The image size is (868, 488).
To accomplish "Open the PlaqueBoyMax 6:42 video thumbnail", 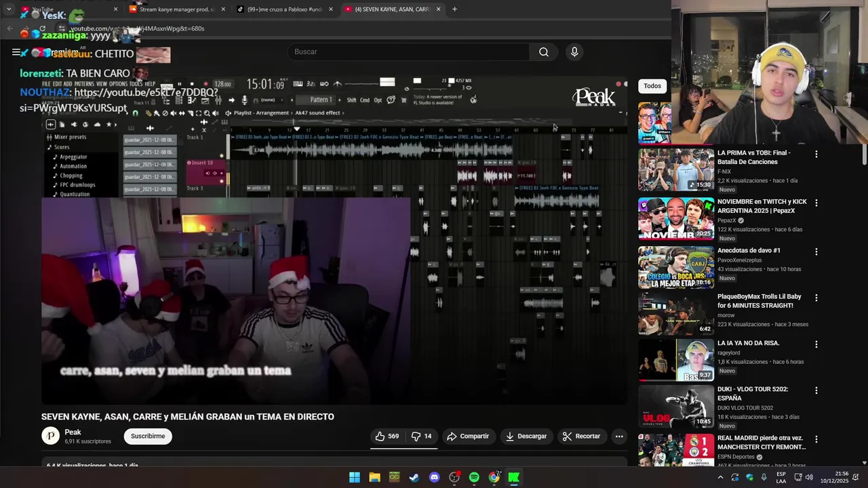I will point(676,313).
